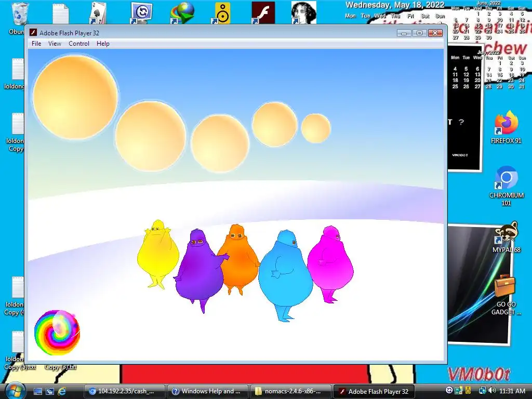Click the purple blob character
Image resolution: width=532 pixels, height=399 pixels.
click(x=199, y=271)
